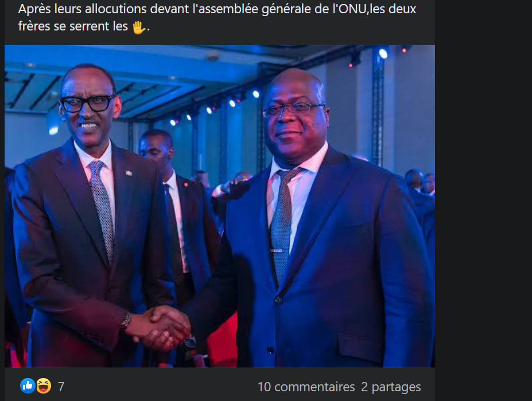
Task: Click the lapel pin on left man's jacket
Action: tap(129, 173)
